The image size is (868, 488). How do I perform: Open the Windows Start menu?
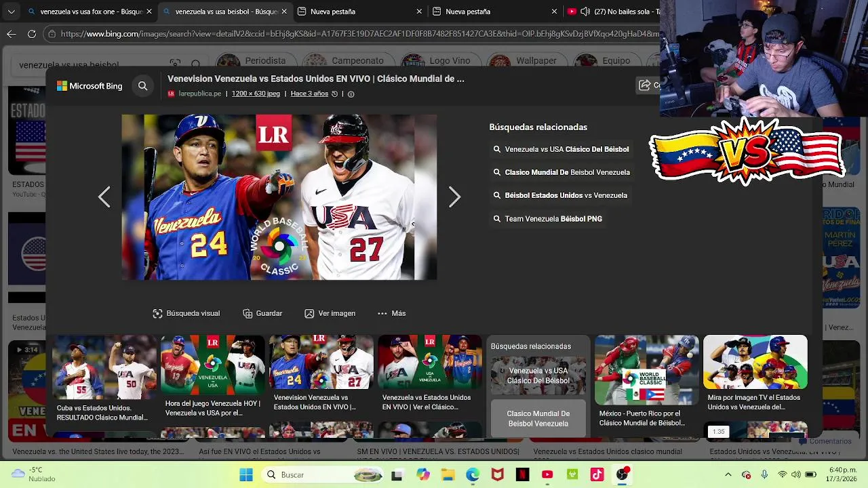246,474
